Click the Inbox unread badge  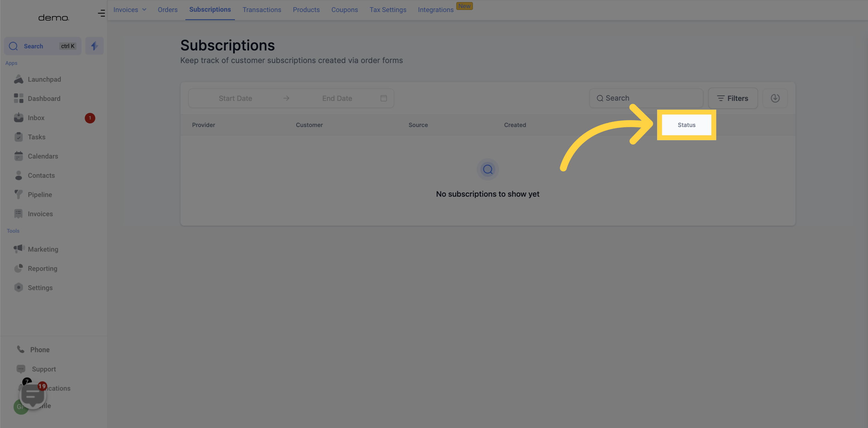(x=90, y=118)
